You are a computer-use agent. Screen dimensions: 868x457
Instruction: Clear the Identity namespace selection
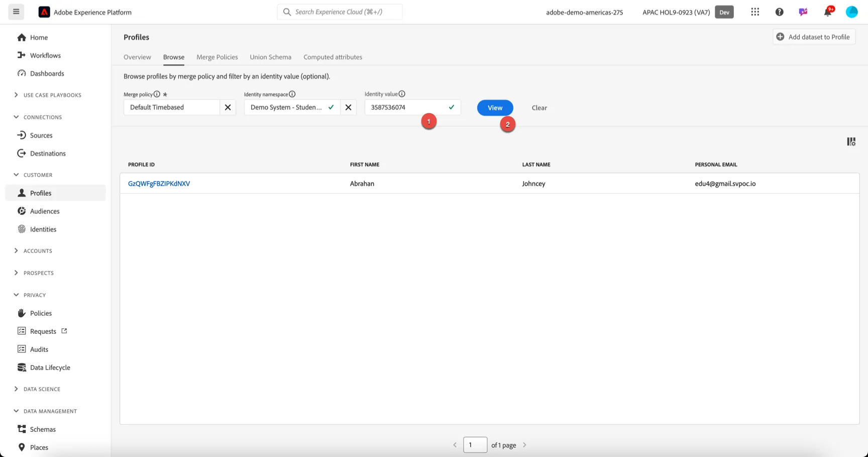(348, 107)
